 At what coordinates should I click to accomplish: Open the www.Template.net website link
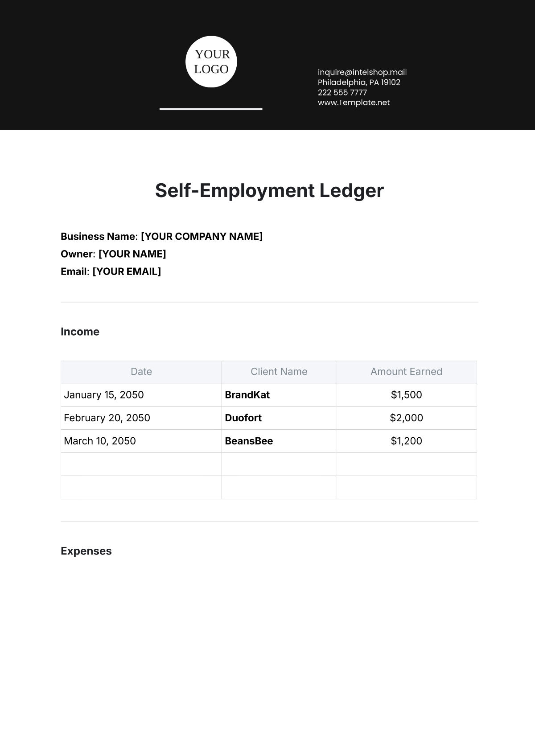point(354,103)
